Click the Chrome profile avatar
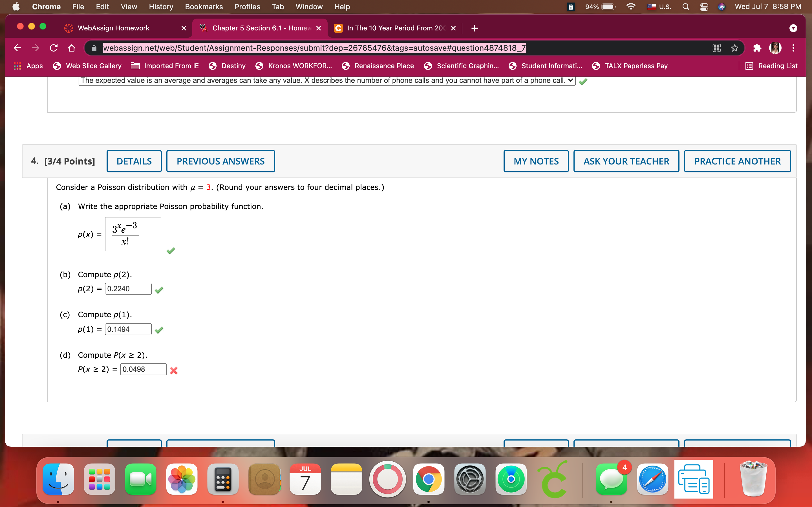The width and height of the screenshot is (812, 507). 775,48
